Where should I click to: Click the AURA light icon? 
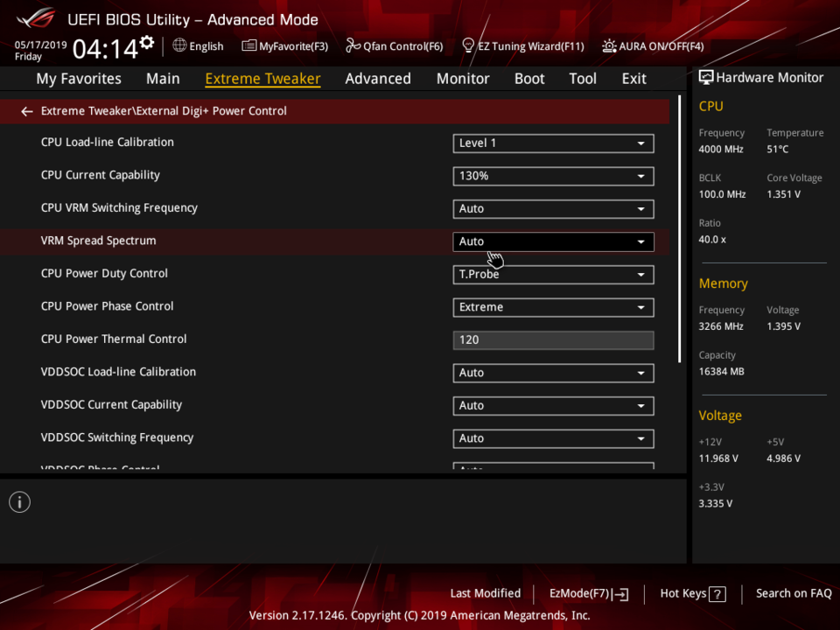[x=609, y=46]
